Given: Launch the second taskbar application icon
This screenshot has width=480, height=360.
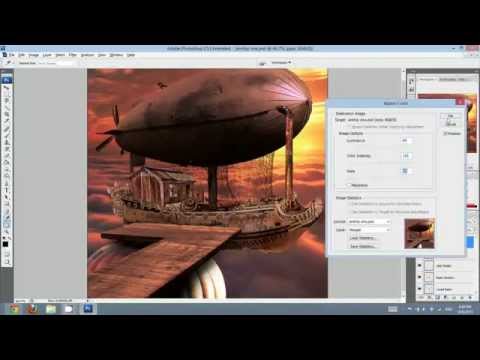Looking at the screenshot, I should pos(32,309).
